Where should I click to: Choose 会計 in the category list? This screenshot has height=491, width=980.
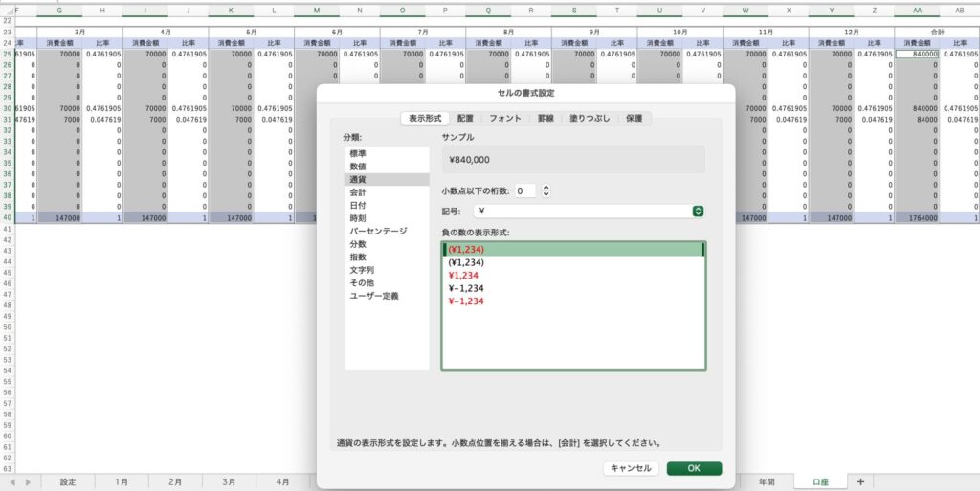tap(357, 192)
